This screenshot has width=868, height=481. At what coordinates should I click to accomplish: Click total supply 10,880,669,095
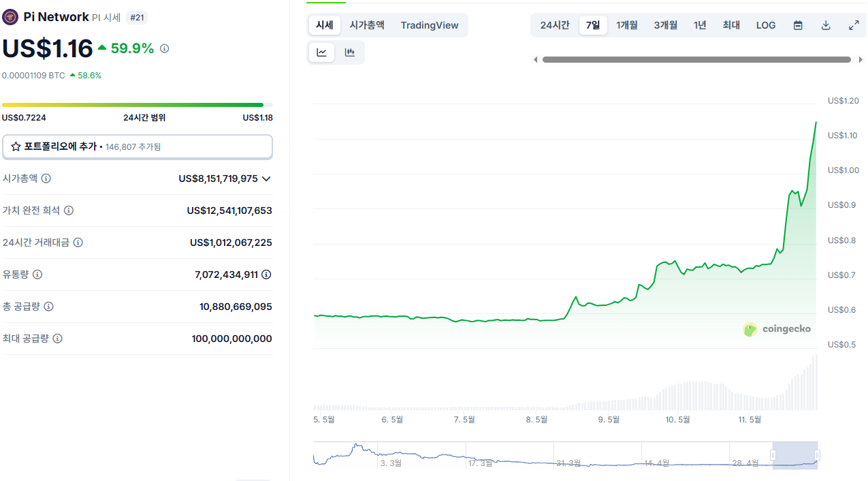pyautogui.click(x=236, y=307)
